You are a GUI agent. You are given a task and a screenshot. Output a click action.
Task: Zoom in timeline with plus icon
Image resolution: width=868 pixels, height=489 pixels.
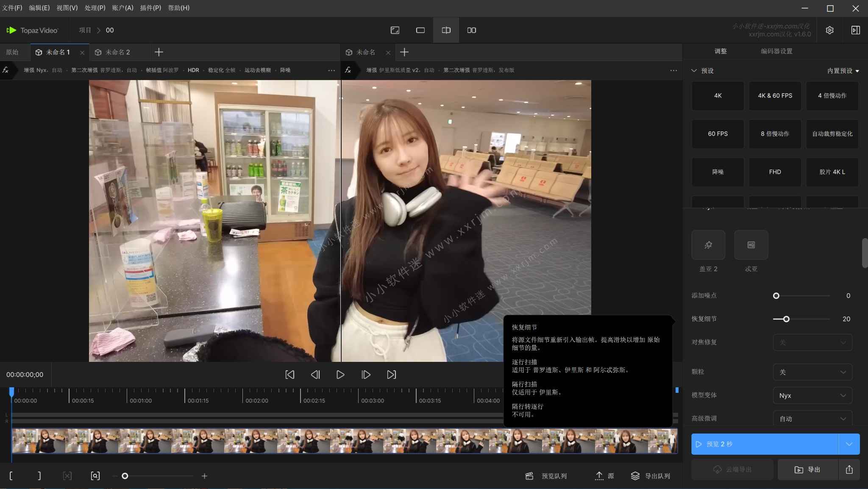[x=204, y=476]
